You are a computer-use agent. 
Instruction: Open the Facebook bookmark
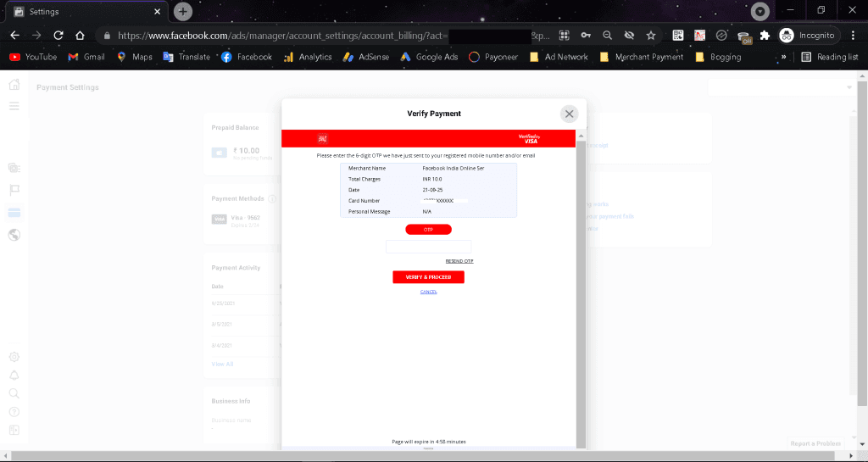[x=247, y=57]
